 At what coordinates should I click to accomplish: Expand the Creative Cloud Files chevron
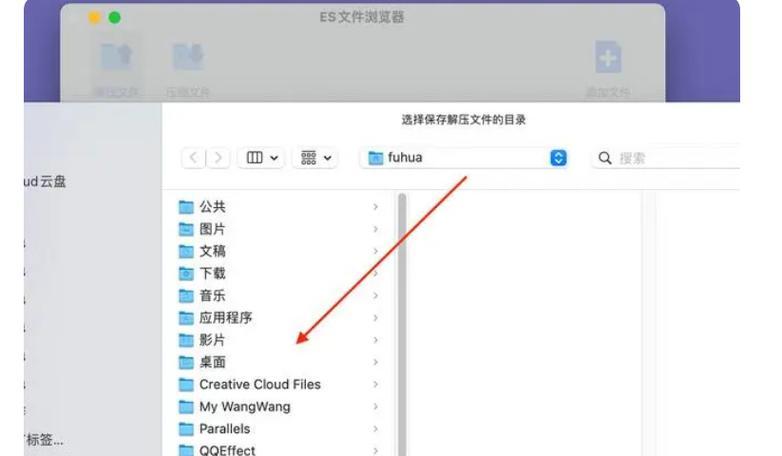pos(376,384)
